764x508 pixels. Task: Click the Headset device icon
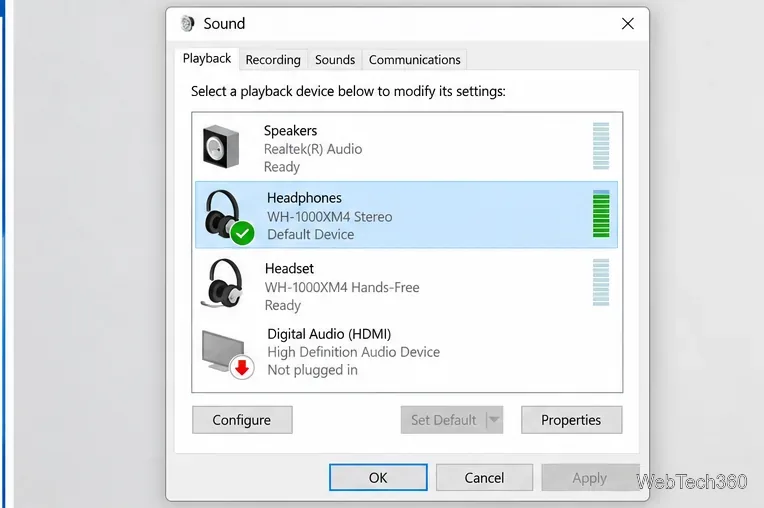[223, 283]
